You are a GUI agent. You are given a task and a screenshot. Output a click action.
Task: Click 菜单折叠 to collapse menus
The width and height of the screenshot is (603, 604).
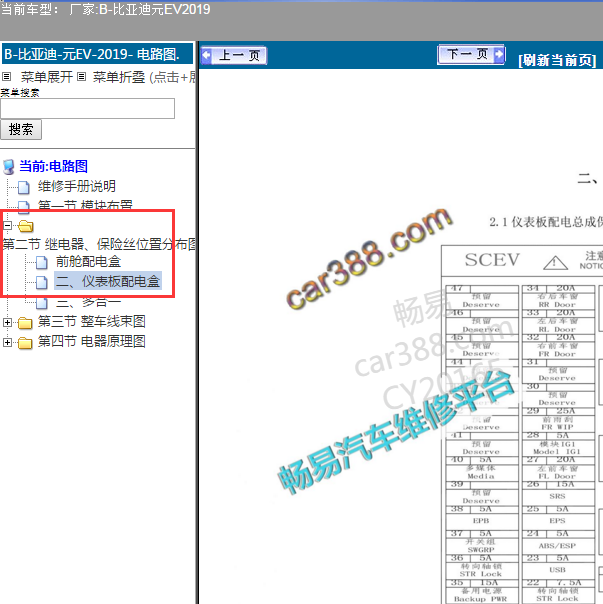tap(119, 77)
